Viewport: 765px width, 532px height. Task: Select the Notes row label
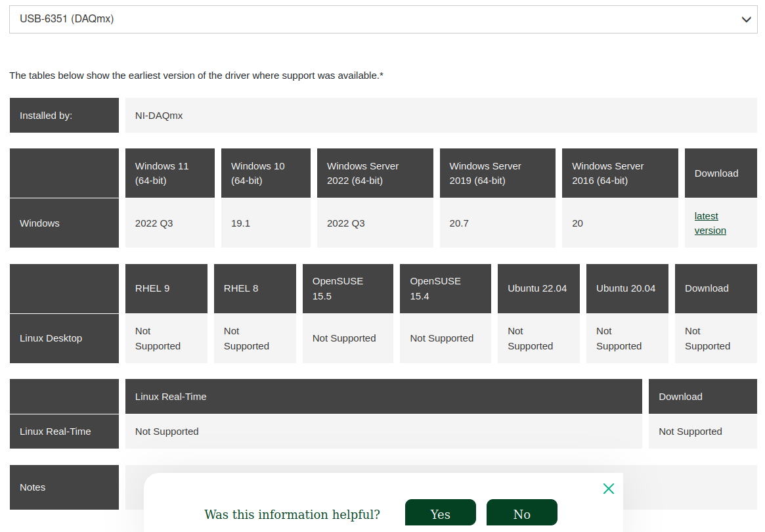[x=64, y=487]
